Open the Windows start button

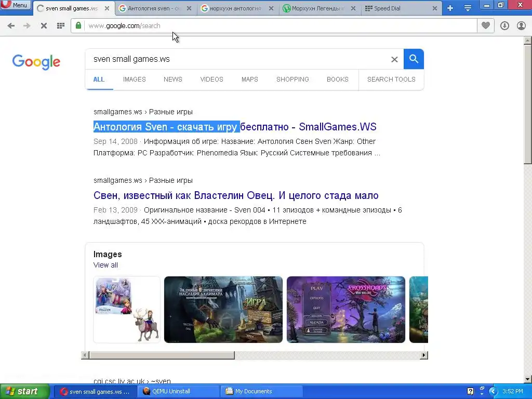25,392
